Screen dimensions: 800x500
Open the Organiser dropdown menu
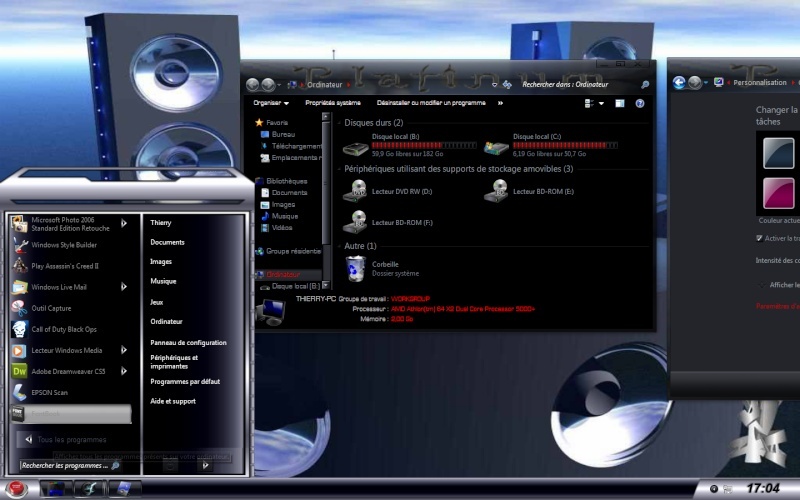(x=271, y=103)
